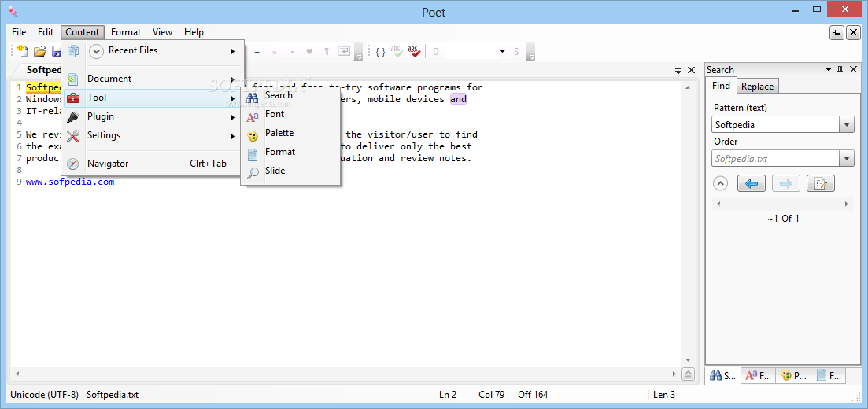Click the edit list button in Search panel
Image resolution: width=868 pixels, height=409 pixels.
coord(821,183)
